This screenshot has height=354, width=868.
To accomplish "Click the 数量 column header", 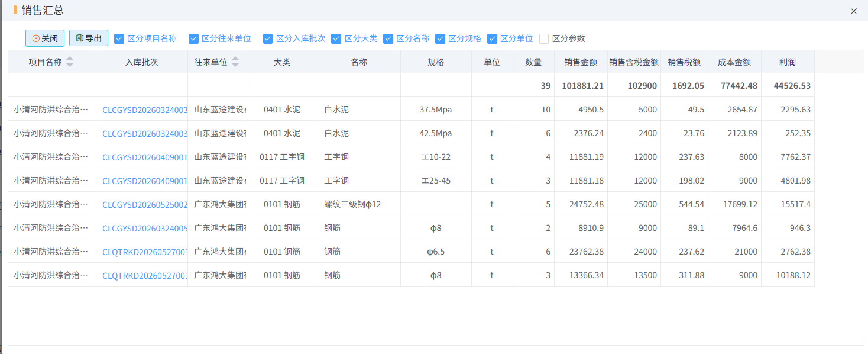I will pyautogui.click(x=533, y=62).
